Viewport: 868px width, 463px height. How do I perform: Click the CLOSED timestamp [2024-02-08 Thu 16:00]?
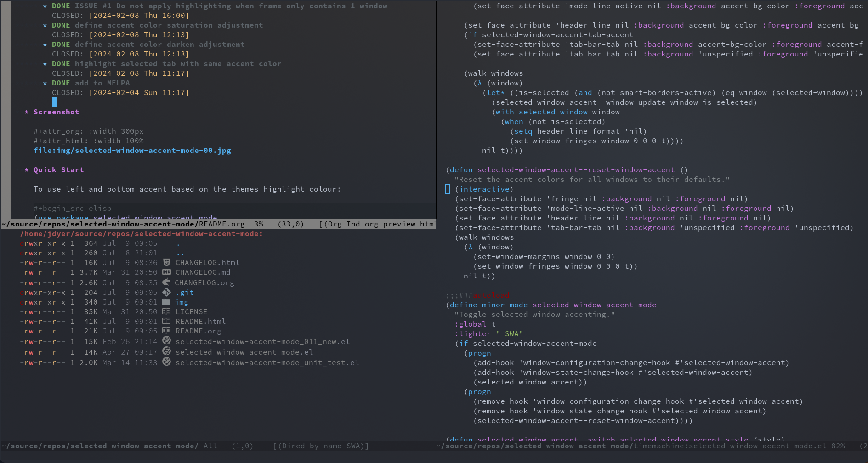(x=139, y=16)
